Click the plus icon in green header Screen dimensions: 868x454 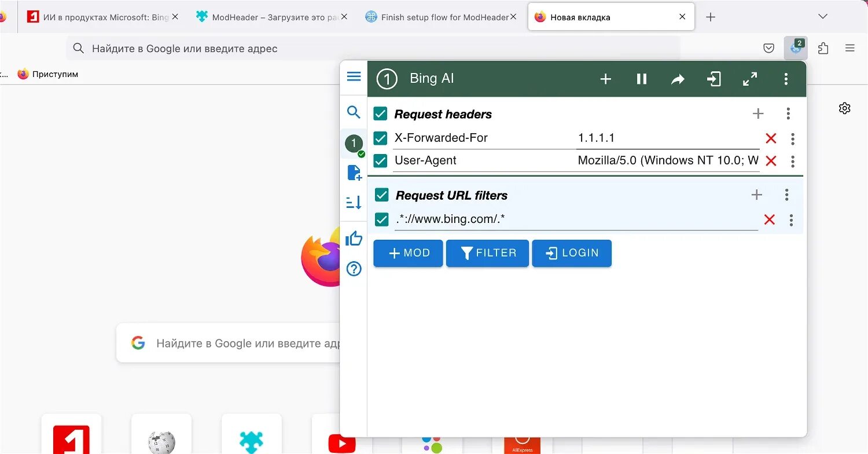click(605, 79)
